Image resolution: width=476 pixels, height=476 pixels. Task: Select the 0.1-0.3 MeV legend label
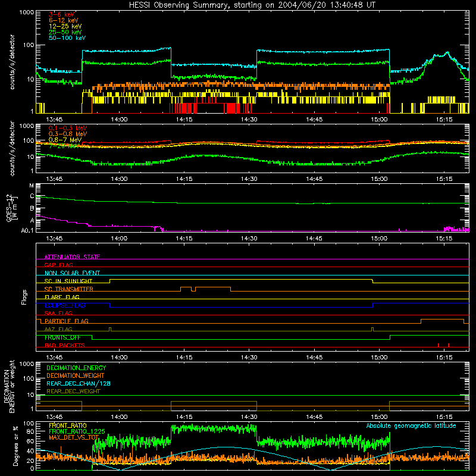tap(68, 128)
